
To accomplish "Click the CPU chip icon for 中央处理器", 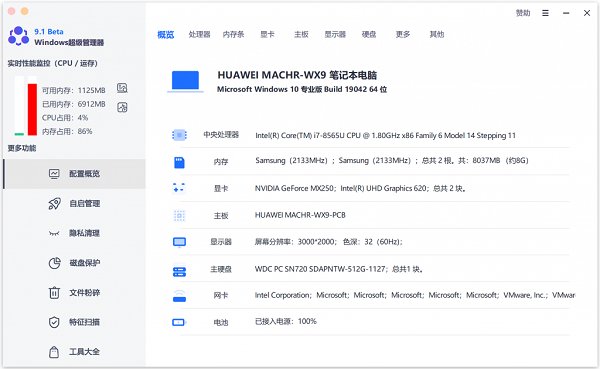I will click(179, 135).
